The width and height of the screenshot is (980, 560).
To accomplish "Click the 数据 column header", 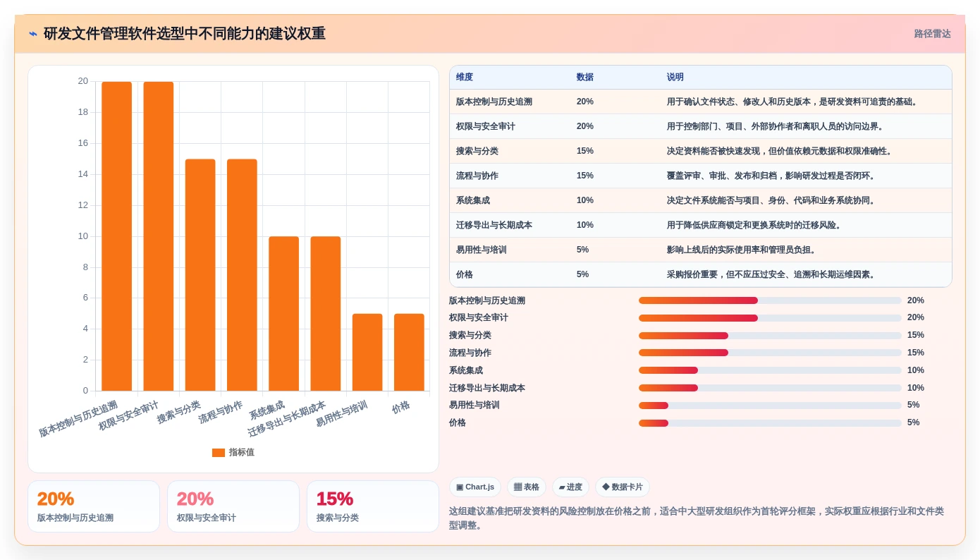I will coord(585,77).
